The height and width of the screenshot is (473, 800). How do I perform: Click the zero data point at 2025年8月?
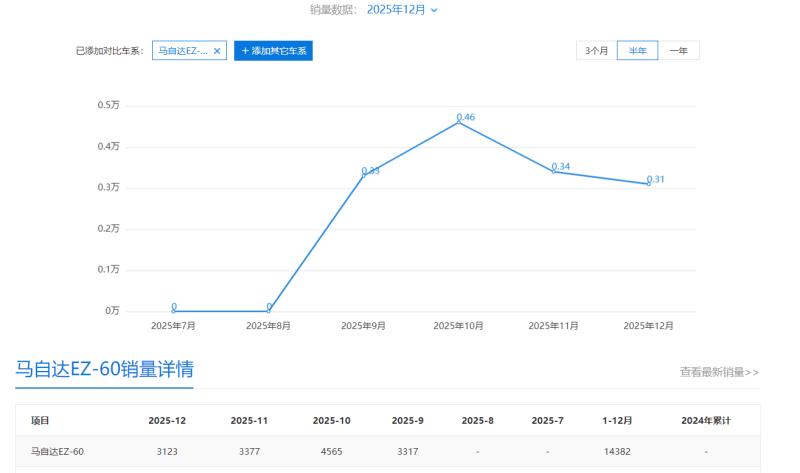coord(269,311)
